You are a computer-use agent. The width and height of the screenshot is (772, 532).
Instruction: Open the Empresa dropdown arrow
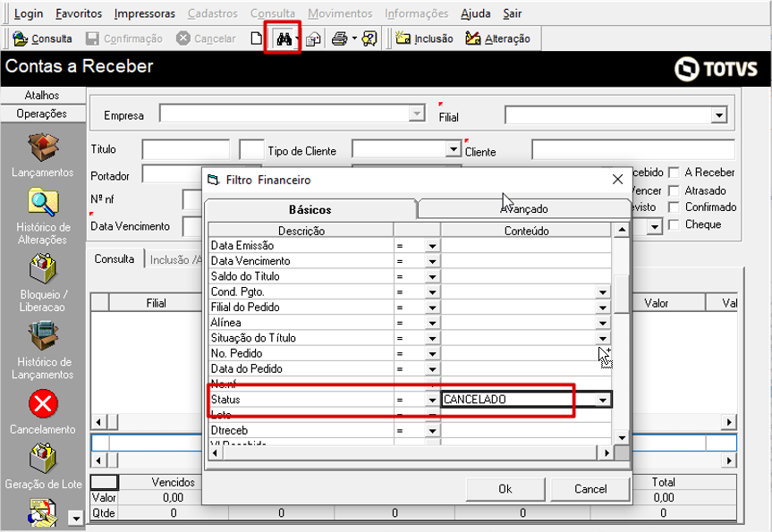point(417,114)
